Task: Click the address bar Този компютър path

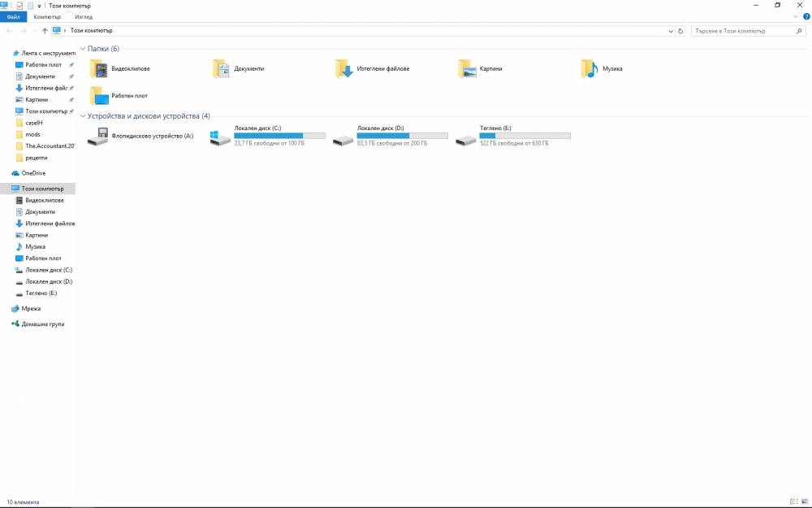Action: tap(92, 31)
